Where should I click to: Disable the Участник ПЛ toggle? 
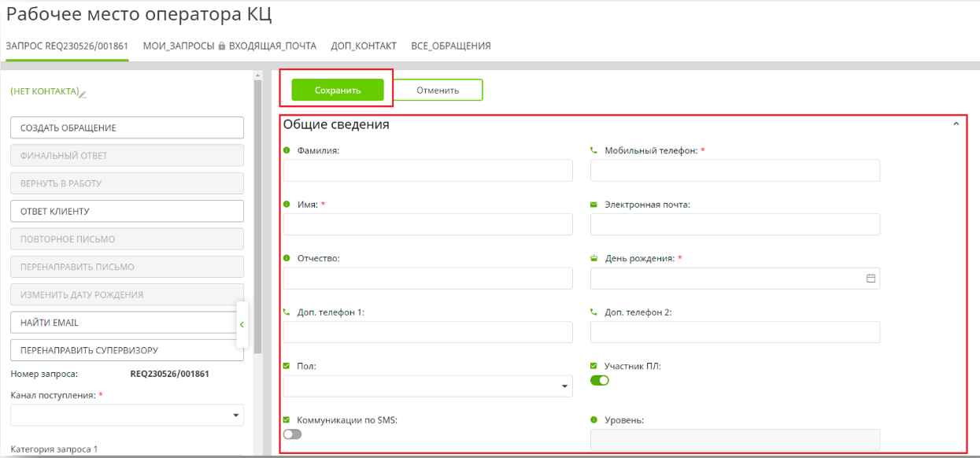[x=600, y=381]
